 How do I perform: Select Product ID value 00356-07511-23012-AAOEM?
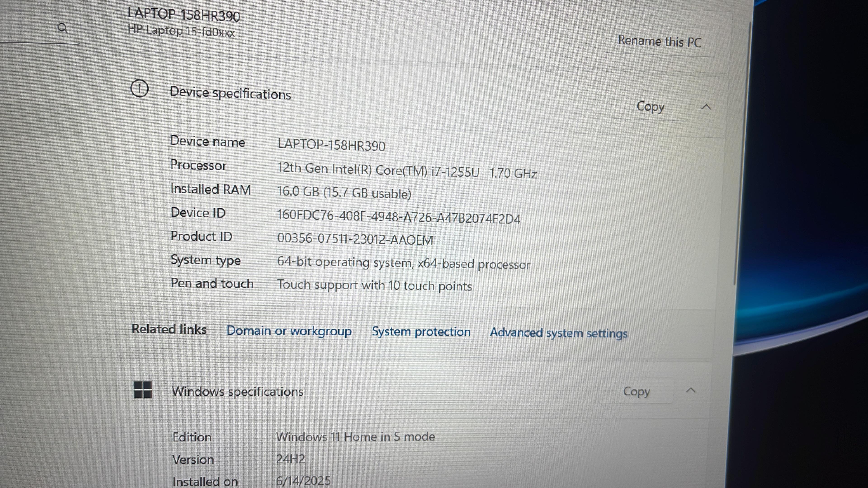(355, 239)
